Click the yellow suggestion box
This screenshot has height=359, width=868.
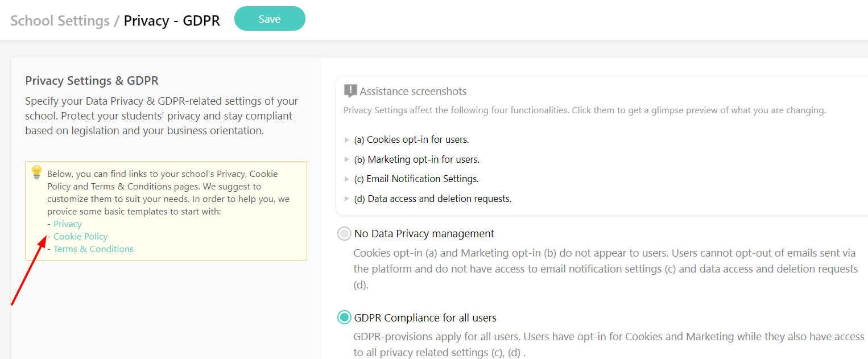pyautogui.click(x=166, y=211)
